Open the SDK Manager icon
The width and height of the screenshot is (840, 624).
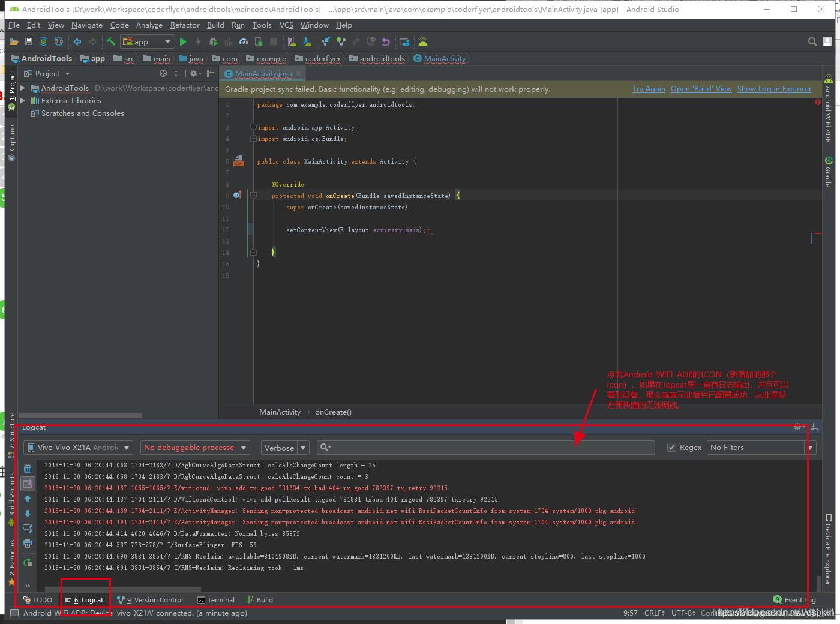coord(307,42)
